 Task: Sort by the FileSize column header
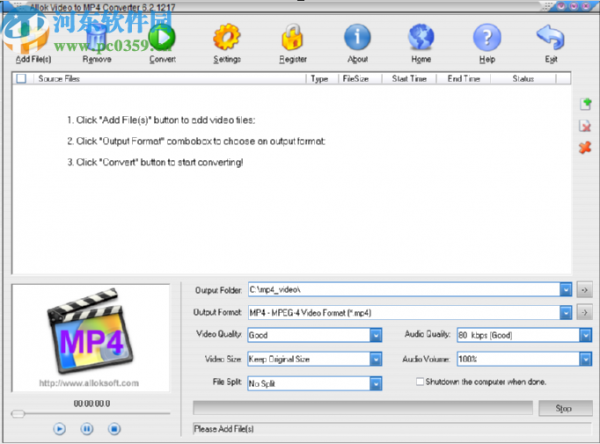click(x=360, y=78)
